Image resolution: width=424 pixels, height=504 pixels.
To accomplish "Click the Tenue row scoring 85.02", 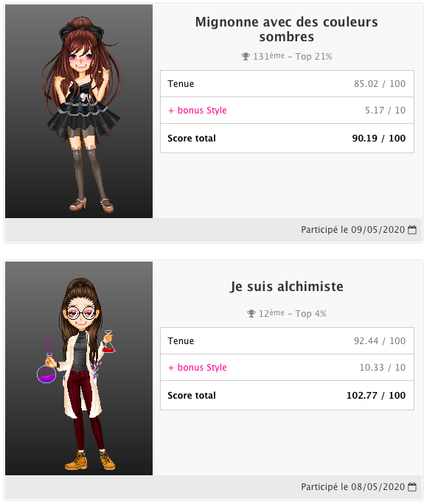I will point(287,83).
